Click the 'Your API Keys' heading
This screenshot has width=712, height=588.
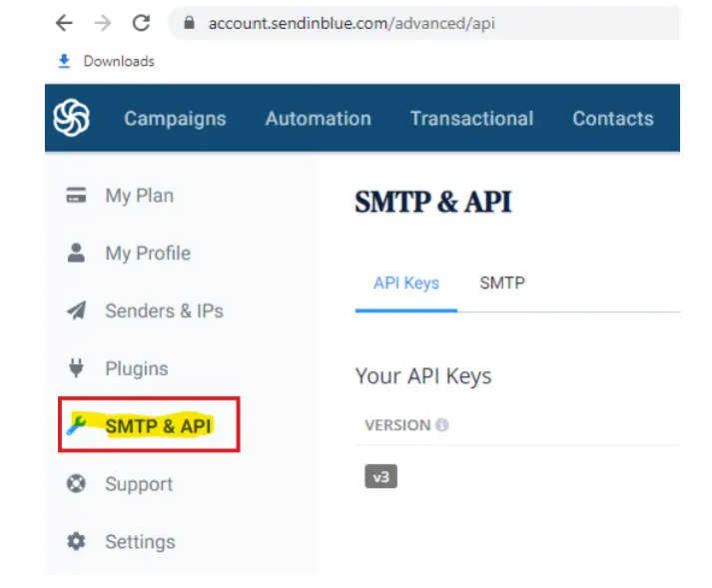click(x=423, y=376)
